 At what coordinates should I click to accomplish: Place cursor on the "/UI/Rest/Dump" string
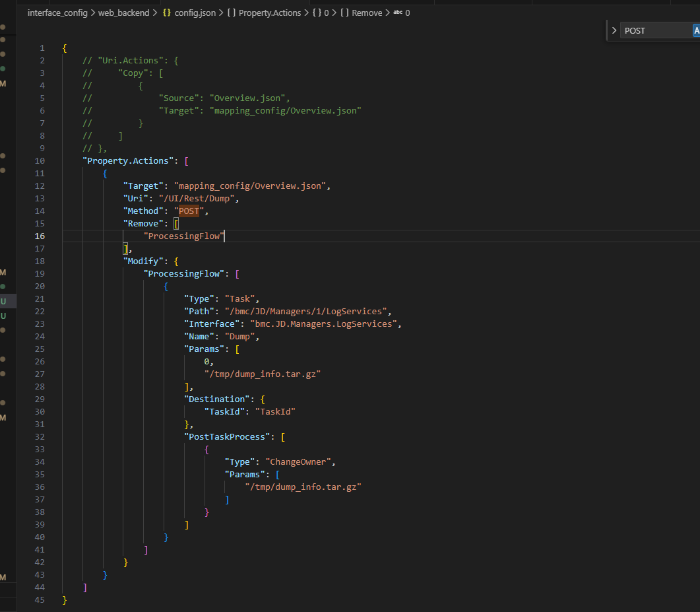pos(197,199)
